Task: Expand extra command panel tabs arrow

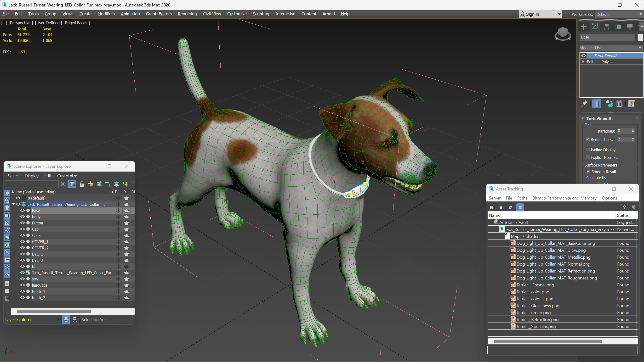Action: [641, 27]
